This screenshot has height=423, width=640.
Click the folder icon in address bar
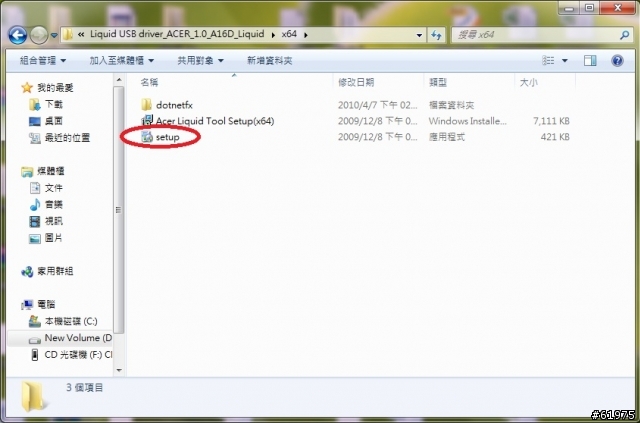point(68,35)
